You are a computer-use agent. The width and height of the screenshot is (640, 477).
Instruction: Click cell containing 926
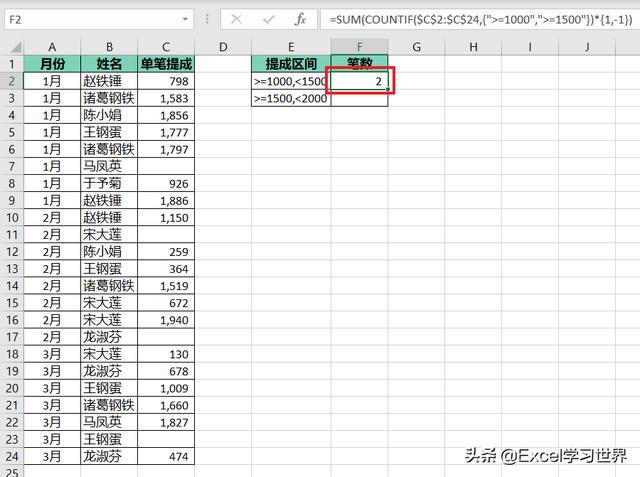pyautogui.click(x=166, y=184)
